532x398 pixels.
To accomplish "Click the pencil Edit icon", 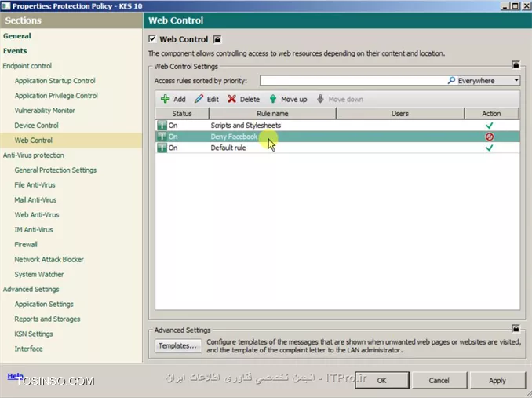I will pos(199,99).
